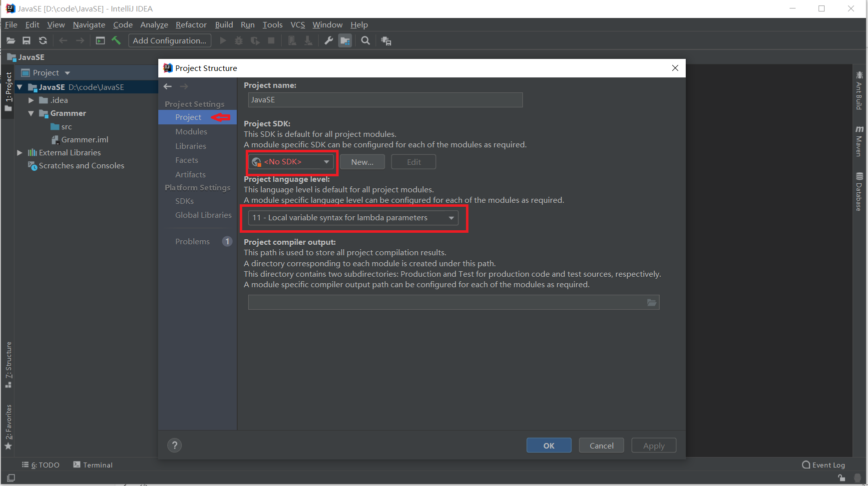Build the project with the green hammer
The image size is (868, 486).
pyautogui.click(x=116, y=40)
